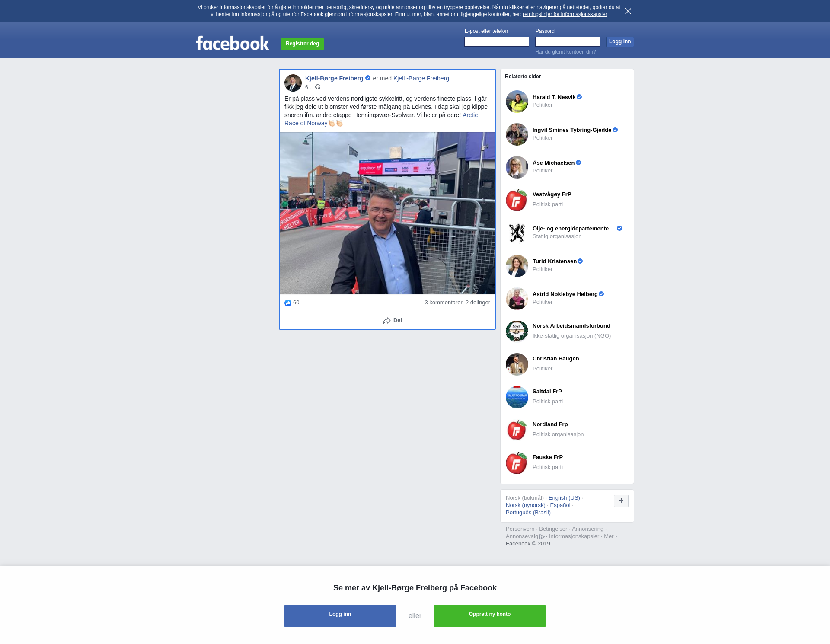Open Saltdal FrP page link
The width and height of the screenshot is (830, 644).
pyautogui.click(x=547, y=392)
